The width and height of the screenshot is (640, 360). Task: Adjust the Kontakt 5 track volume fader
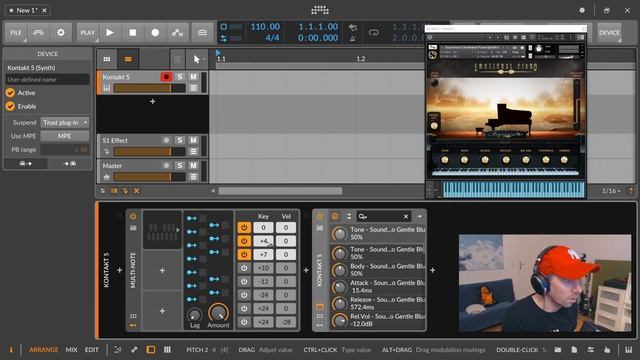149,88
